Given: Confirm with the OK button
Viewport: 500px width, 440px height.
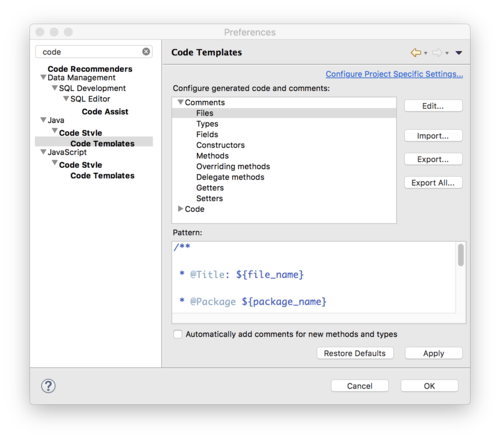Looking at the screenshot, I should (x=429, y=386).
